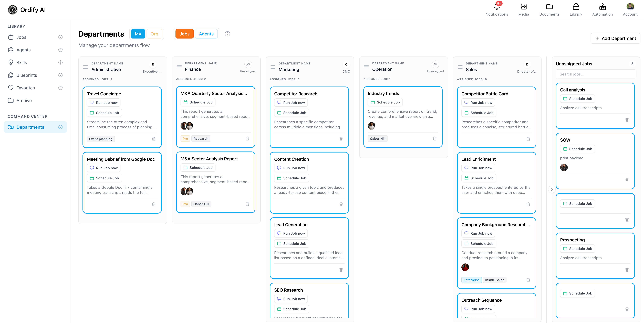This screenshot has width=644, height=323.
Task: Delete the Call analysis unassigned job
Action: pos(627,120)
